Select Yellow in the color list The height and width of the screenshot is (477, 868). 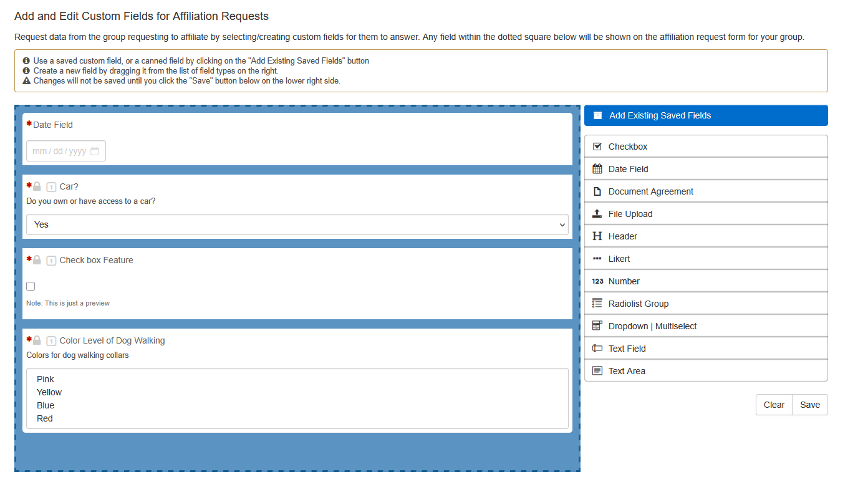(49, 392)
